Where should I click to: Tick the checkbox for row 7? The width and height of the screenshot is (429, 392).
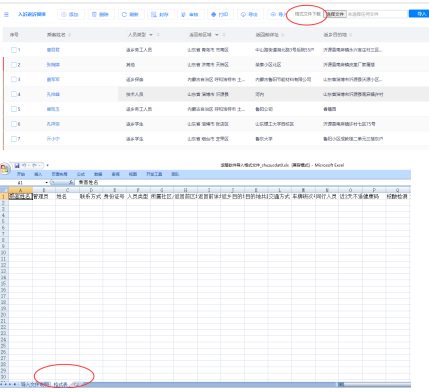click(14, 139)
